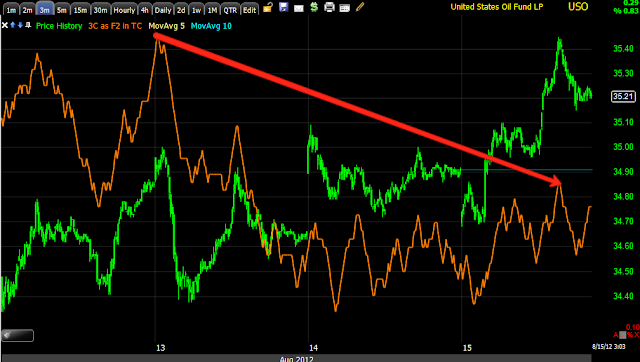Move plot down with blue down arrow

[x=20, y=25]
